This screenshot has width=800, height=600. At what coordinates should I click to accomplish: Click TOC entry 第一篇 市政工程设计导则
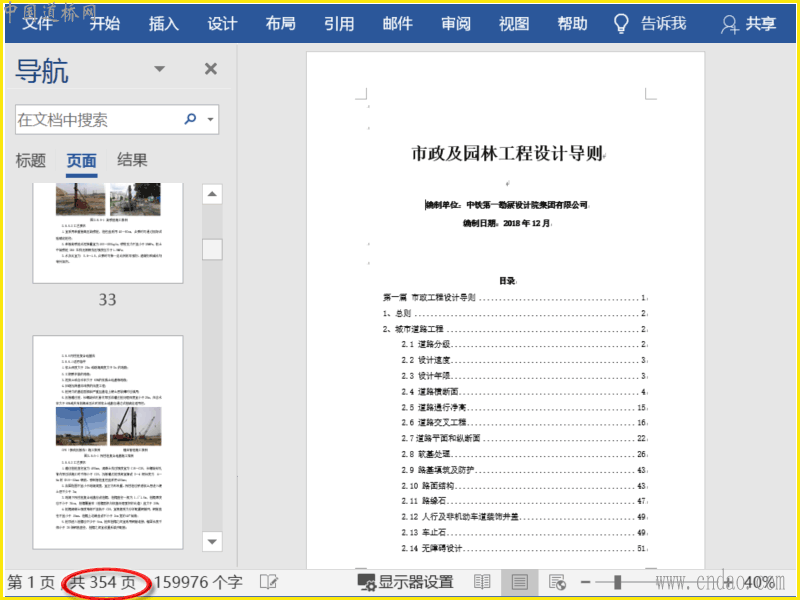pos(515,297)
